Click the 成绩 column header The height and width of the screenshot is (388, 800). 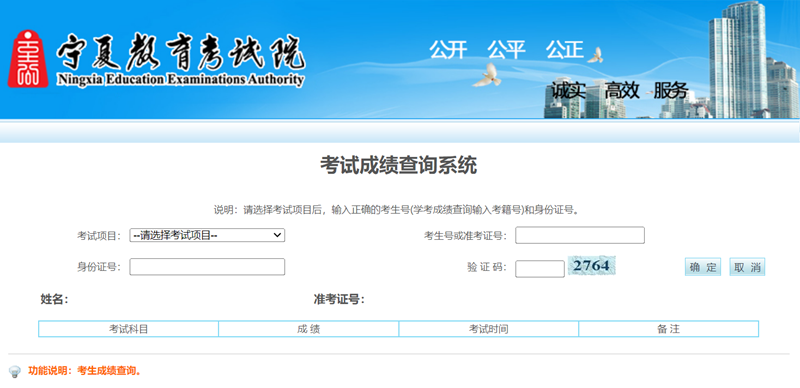click(x=309, y=329)
